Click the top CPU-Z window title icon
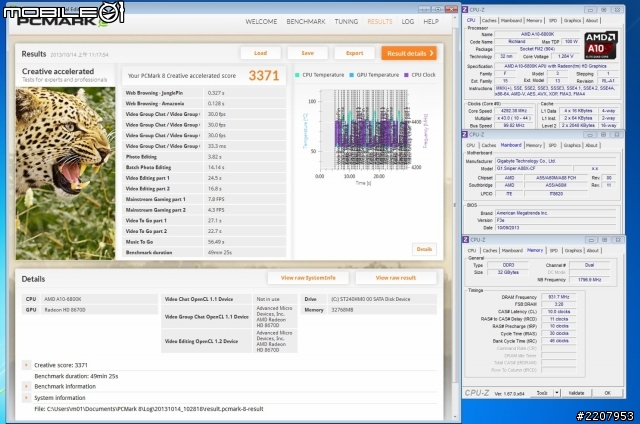This screenshot has height=424, width=640. point(465,9)
